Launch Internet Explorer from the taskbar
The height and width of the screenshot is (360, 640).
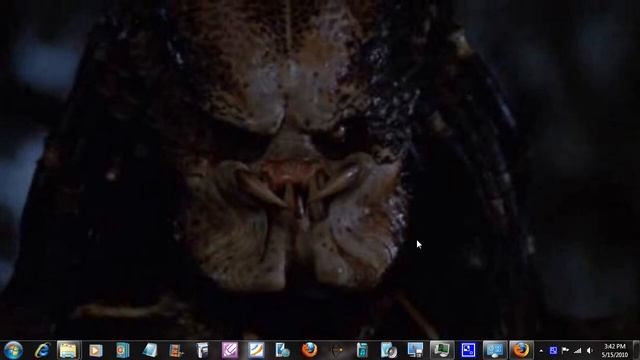tap(42, 350)
